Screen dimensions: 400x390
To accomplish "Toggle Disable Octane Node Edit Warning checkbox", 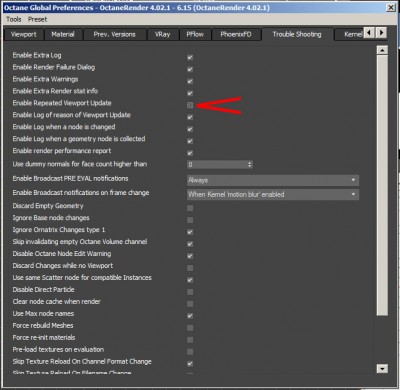I will (190, 256).
